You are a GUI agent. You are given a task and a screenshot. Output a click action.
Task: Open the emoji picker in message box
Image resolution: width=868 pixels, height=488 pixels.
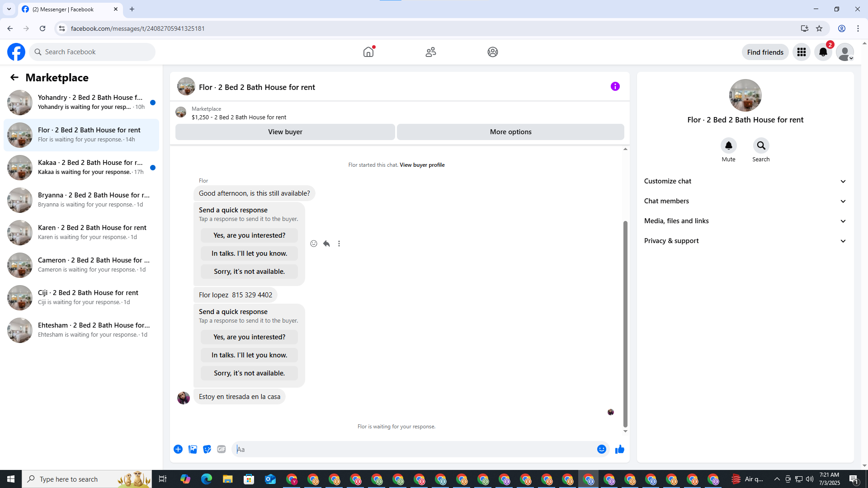[601, 449]
